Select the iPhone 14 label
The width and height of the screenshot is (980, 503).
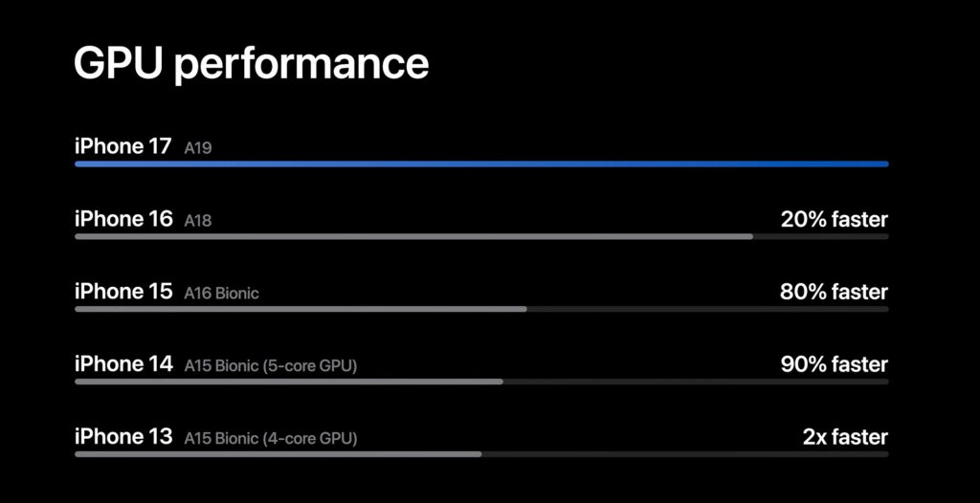click(x=123, y=364)
